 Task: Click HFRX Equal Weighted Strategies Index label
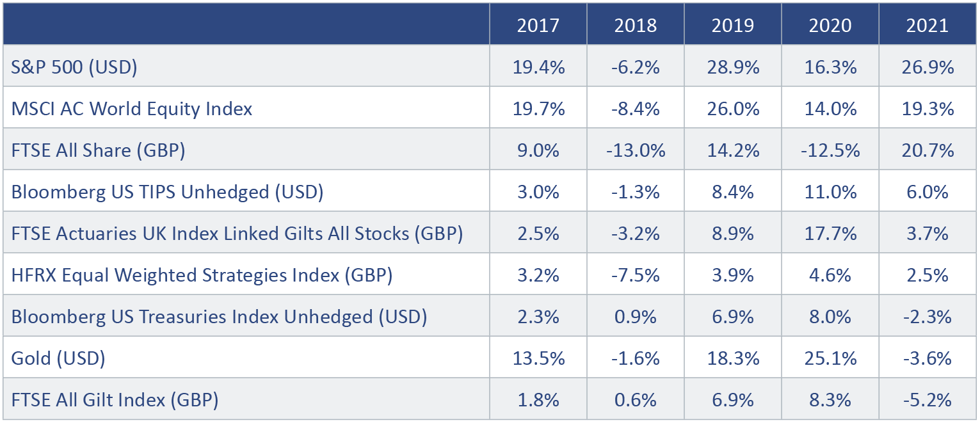click(x=202, y=275)
